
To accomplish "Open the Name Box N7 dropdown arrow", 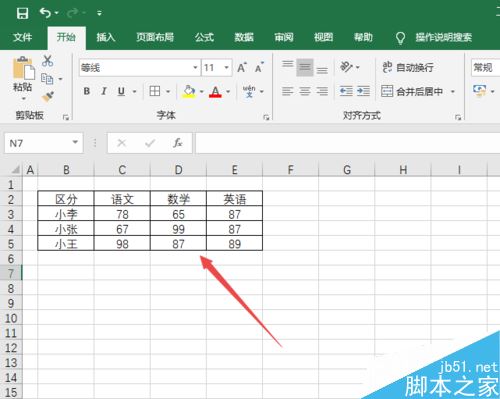I will [75, 143].
